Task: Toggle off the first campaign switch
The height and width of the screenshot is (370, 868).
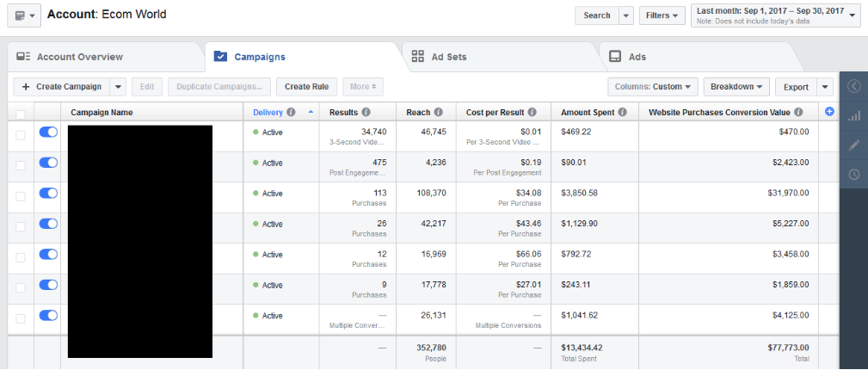Action: (48, 133)
